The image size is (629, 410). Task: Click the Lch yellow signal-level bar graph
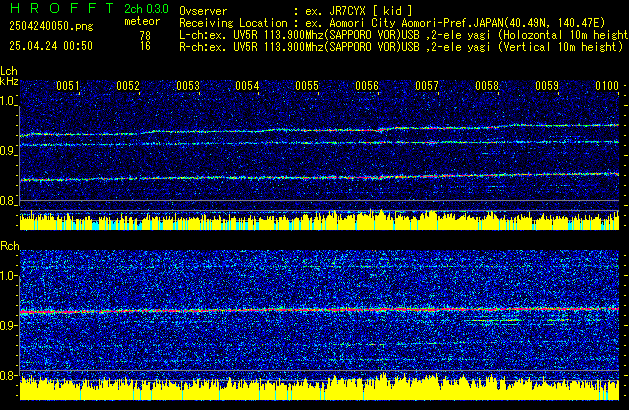click(319, 220)
